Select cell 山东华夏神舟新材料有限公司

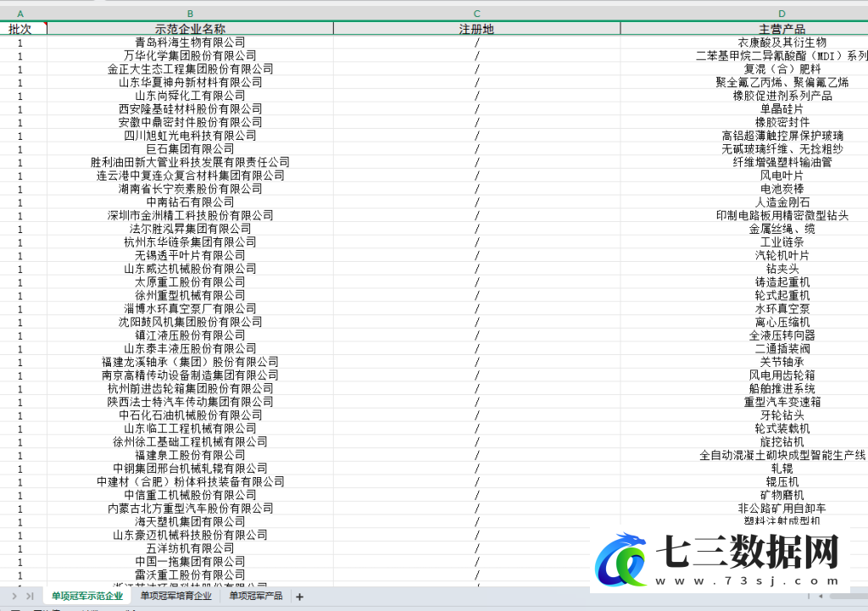pos(190,82)
